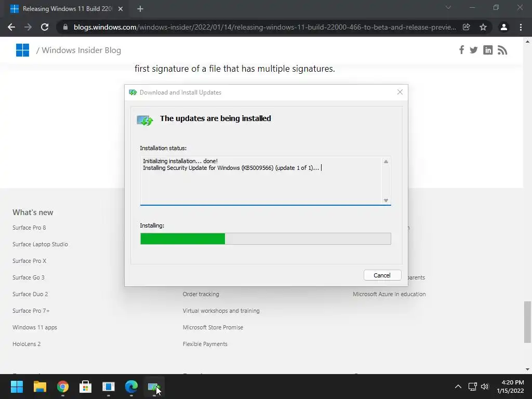Open the Microsoft Store Promise link

coord(212,327)
